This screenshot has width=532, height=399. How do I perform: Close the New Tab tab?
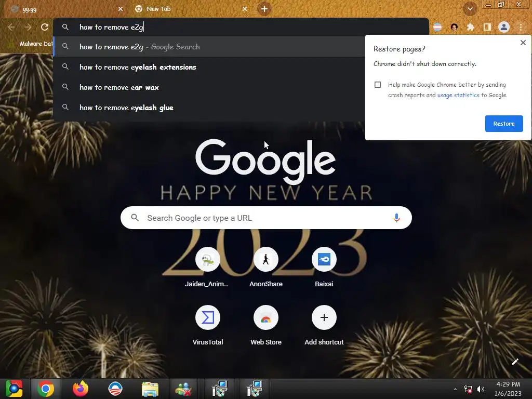coord(245,9)
